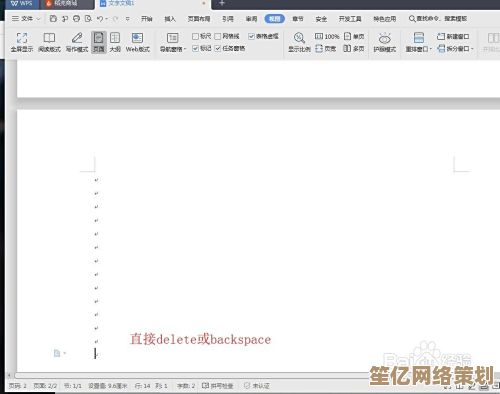The width and height of the screenshot is (500, 394).
Task: Open the undo history dropdown arrow
Action: (107, 19)
